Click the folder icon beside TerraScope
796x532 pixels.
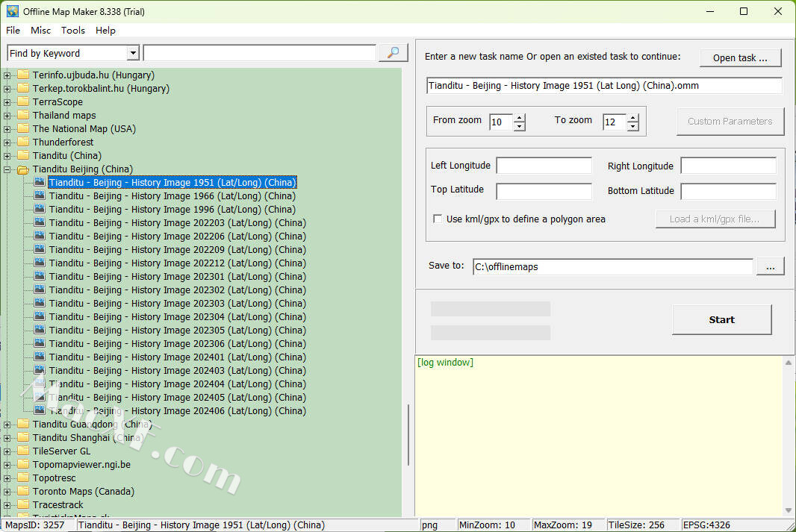[23, 102]
